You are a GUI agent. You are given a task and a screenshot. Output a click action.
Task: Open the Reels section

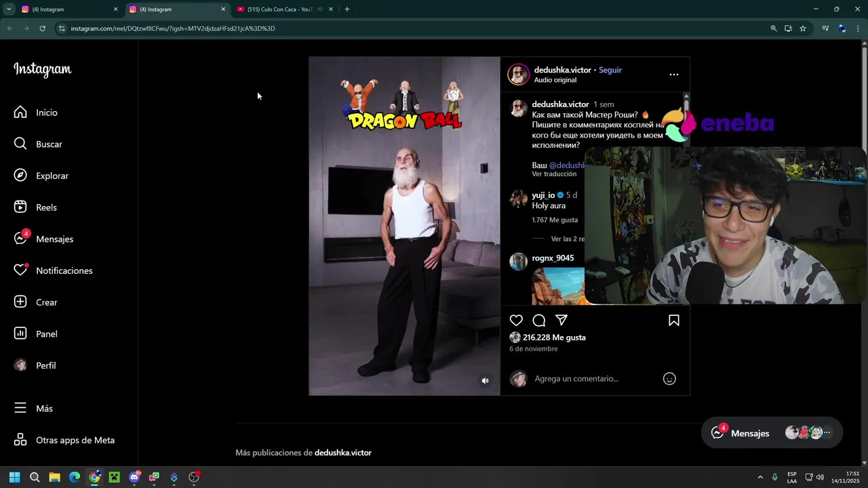point(36,207)
